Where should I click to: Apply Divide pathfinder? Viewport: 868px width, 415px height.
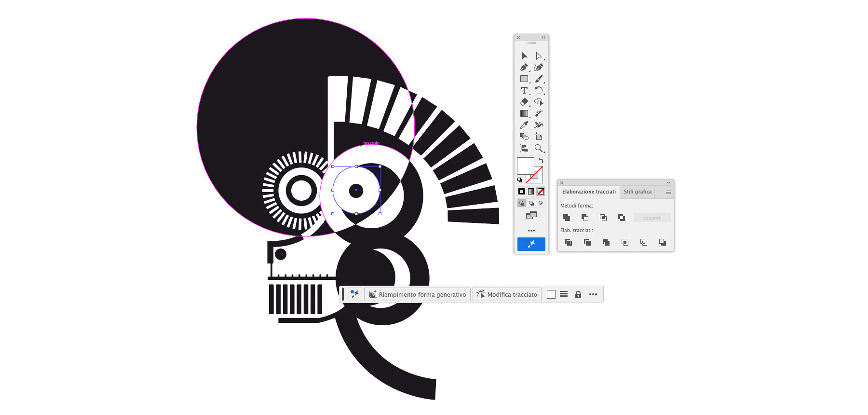(569, 242)
